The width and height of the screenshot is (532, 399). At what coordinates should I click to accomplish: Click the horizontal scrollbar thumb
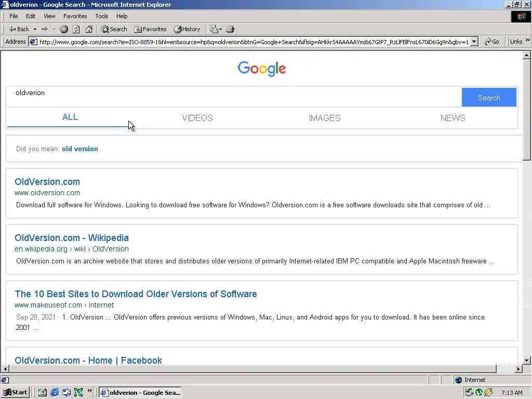253,369
